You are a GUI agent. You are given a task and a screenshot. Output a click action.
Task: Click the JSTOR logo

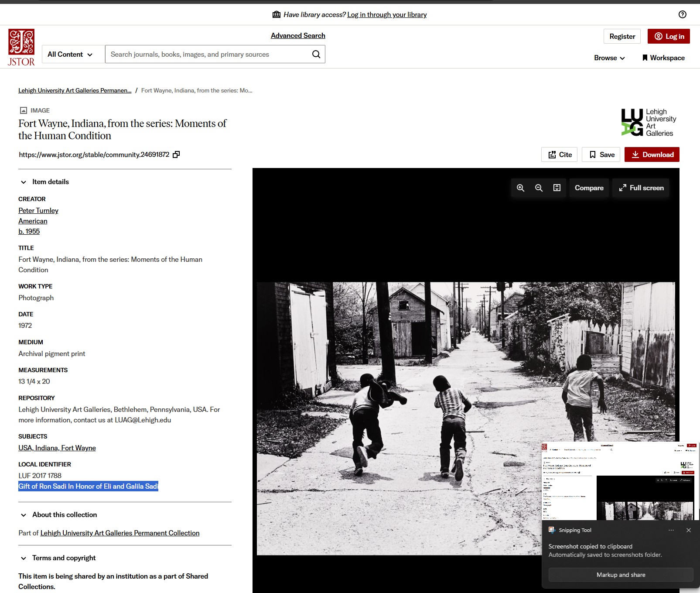21,48
